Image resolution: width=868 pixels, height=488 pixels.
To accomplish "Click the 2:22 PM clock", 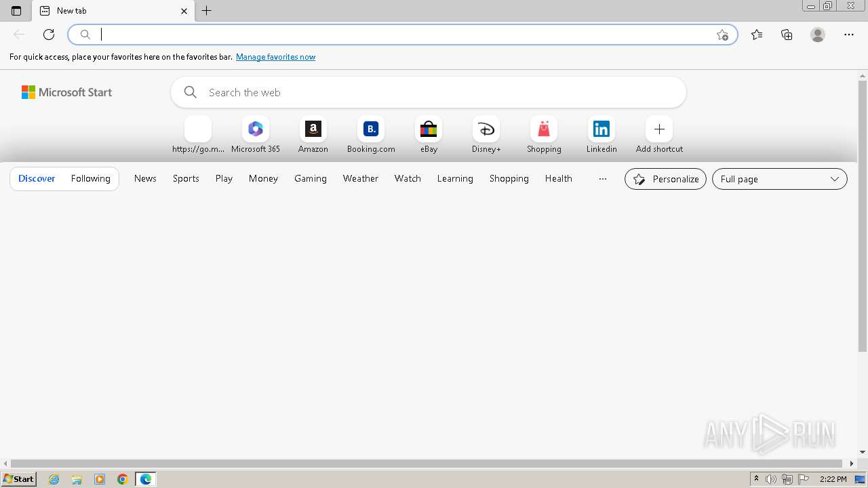I will tap(833, 479).
